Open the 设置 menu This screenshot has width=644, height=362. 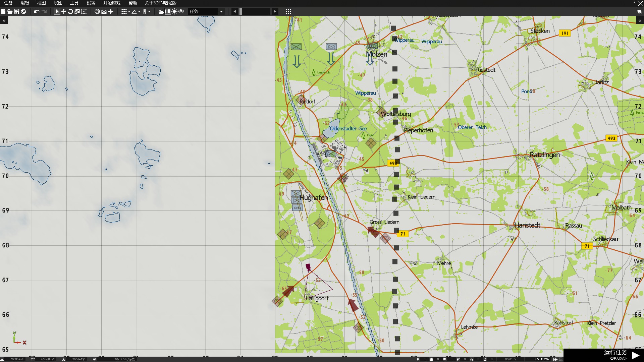[x=91, y=3]
